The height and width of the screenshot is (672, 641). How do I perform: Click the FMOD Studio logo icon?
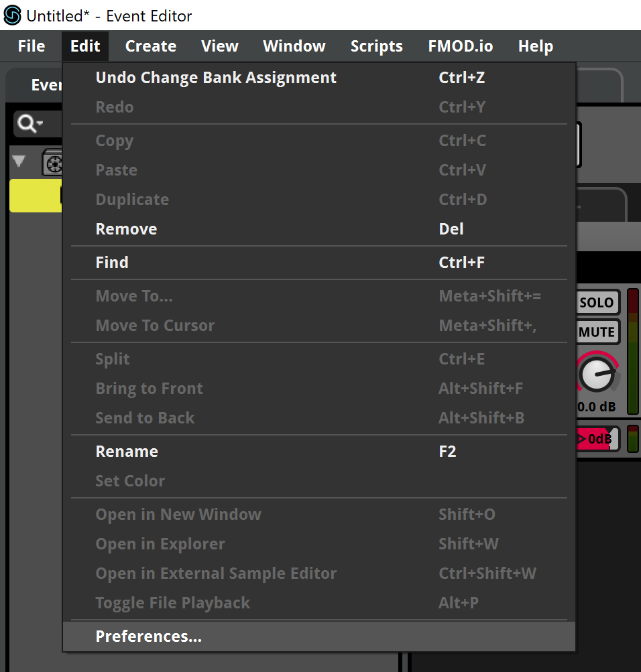[12, 15]
